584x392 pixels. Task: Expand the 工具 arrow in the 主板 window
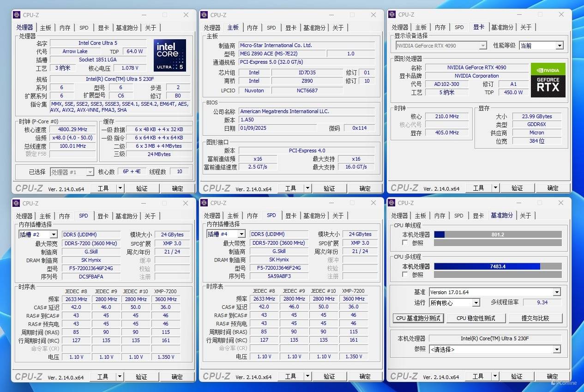[307, 188]
